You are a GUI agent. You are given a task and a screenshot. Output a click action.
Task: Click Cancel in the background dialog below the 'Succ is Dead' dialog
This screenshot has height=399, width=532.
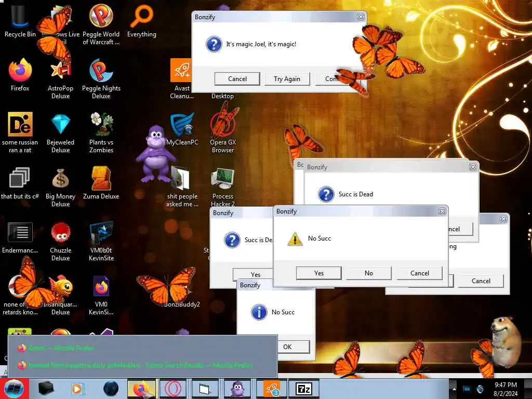pos(481,281)
